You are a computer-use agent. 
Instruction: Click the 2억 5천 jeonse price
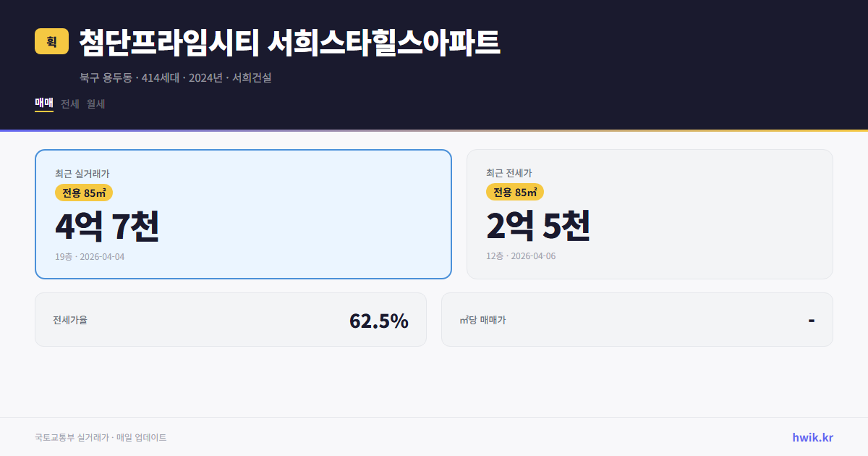coord(539,226)
